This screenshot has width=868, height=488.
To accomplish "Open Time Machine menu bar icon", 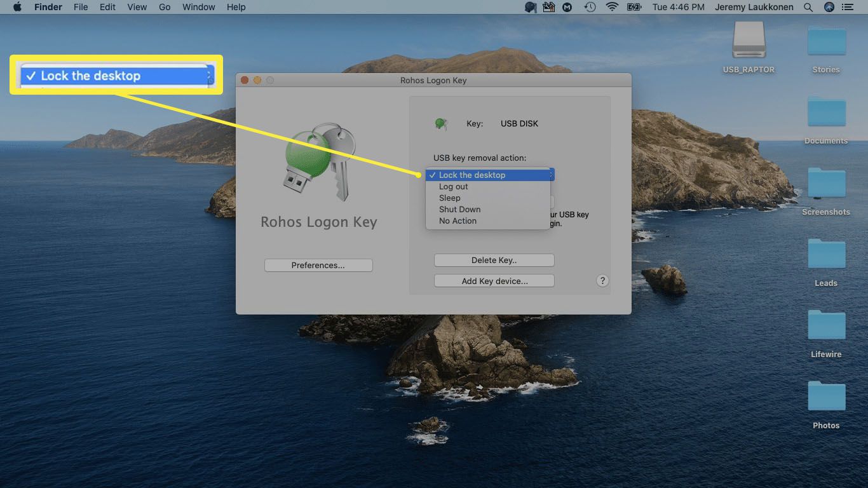I will [x=590, y=7].
